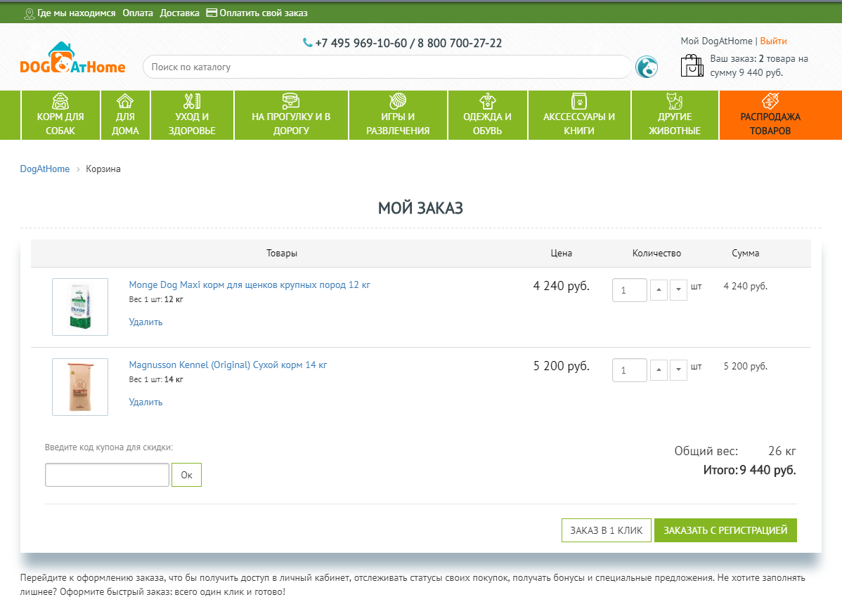Increase quantity of Monge Dog Maxi
The width and height of the screenshot is (842, 616).
pyautogui.click(x=659, y=290)
